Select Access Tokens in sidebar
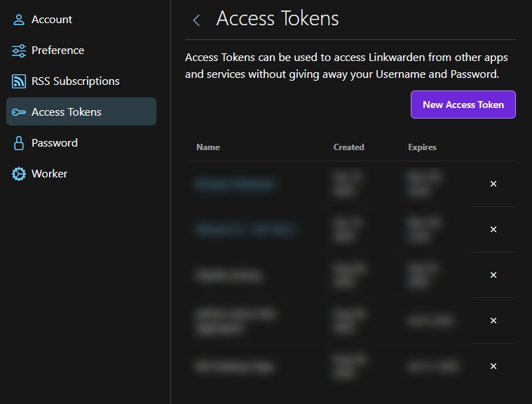Viewport: 532px width, 404px height. tap(81, 112)
